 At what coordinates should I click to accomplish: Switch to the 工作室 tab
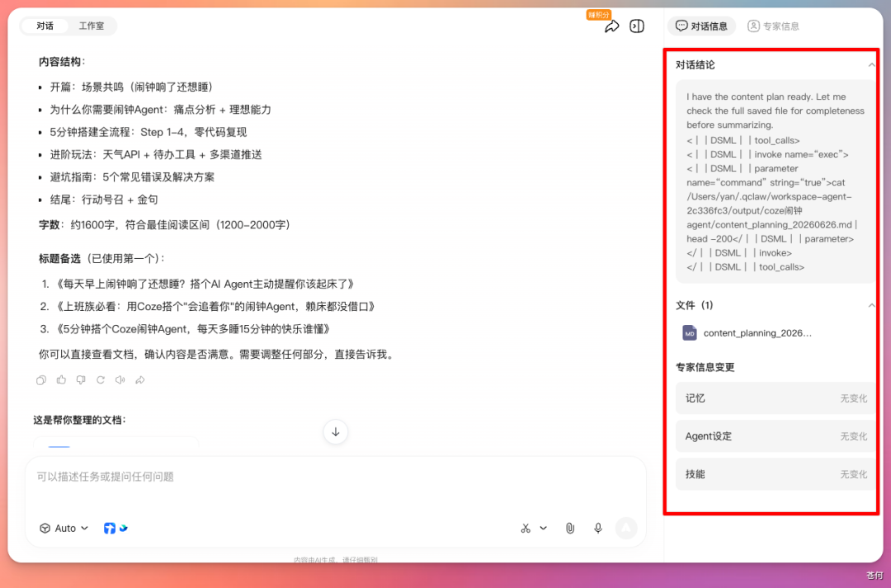[x=92, y=26]
